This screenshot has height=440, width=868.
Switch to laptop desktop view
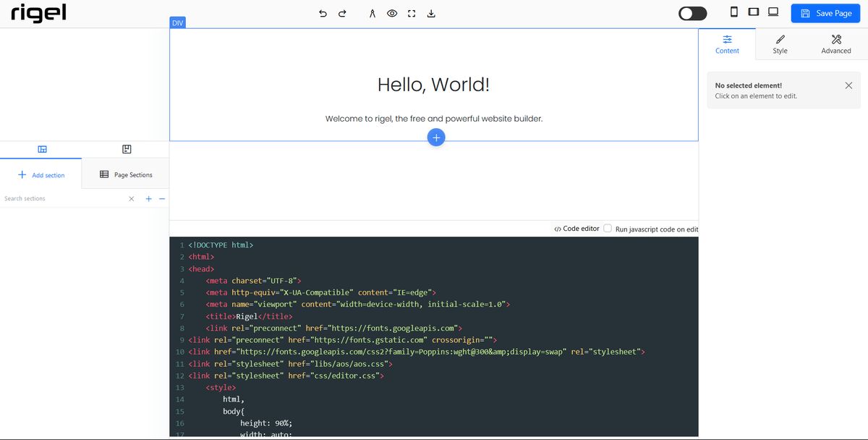[x=773, y=12]
